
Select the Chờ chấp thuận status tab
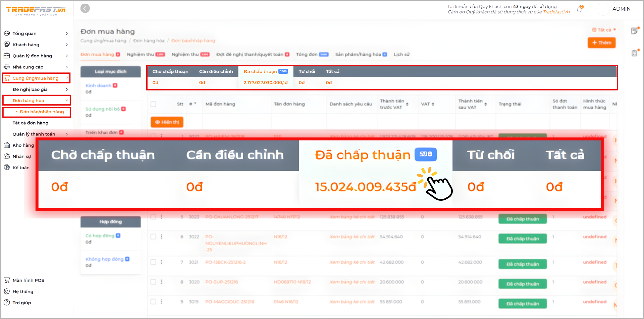[x=170, y=71]
